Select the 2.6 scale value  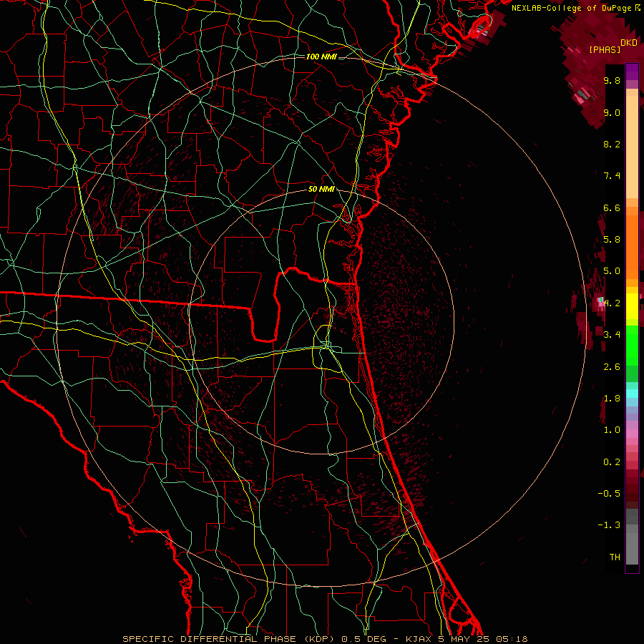point(612,366)
